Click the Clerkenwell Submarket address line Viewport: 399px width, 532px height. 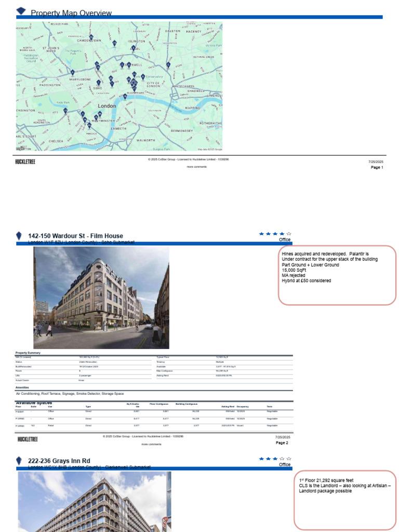(89, 467)
